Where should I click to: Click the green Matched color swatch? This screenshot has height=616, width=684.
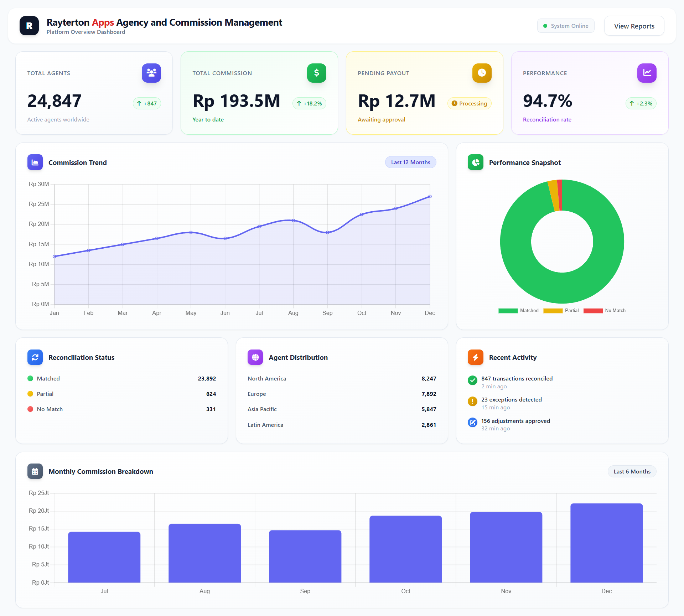508,310
